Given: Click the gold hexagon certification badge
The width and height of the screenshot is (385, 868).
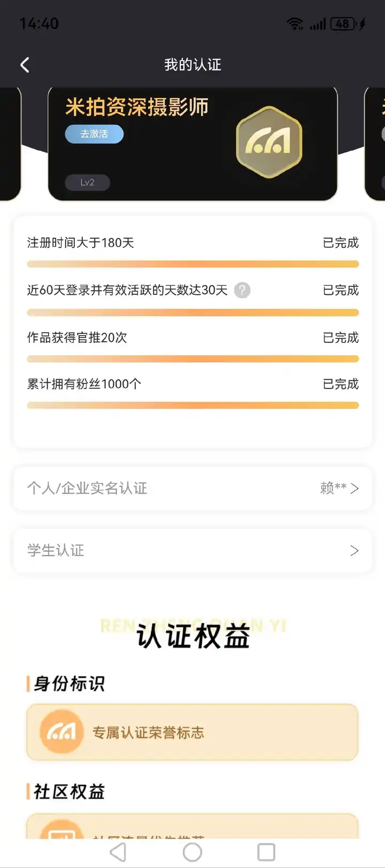Looking at the screenshot, I should point(269,142).
